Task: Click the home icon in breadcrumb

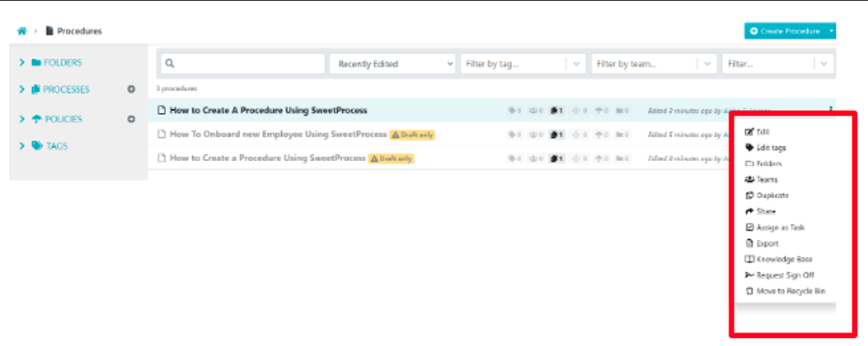Action: click(22, 31)
